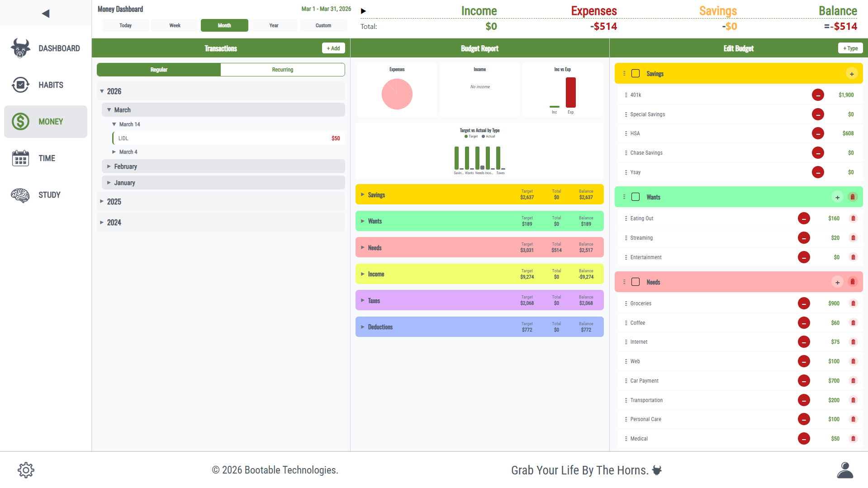This screenshot has width=868, height=488.
Task: Open the Habits section icon
Action: point(20,85)
